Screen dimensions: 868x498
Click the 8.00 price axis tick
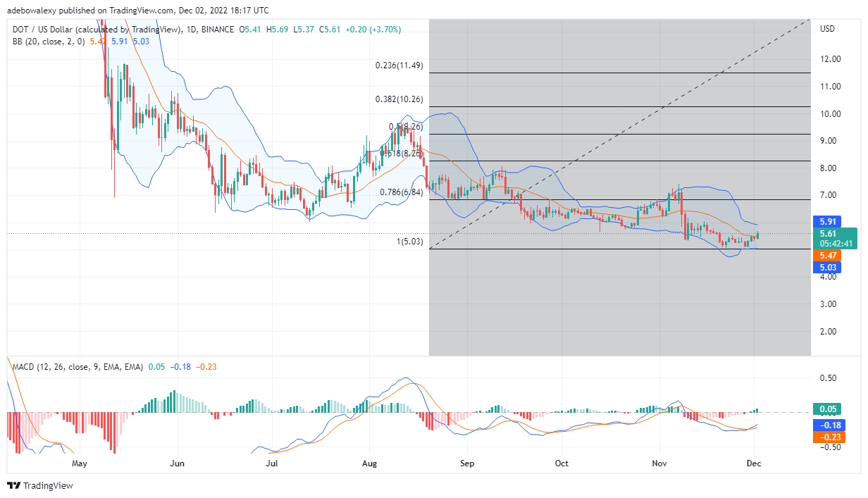(829, 168)
